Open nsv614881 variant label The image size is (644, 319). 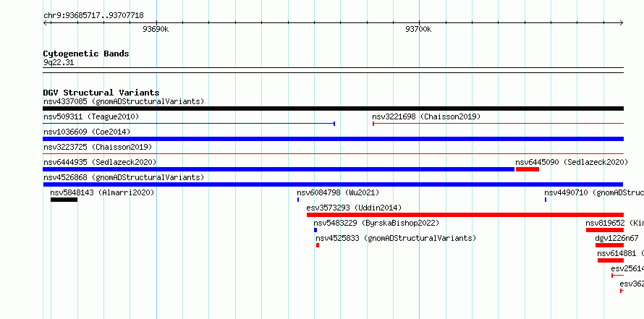pyautogui.click(x=621, y=253)
